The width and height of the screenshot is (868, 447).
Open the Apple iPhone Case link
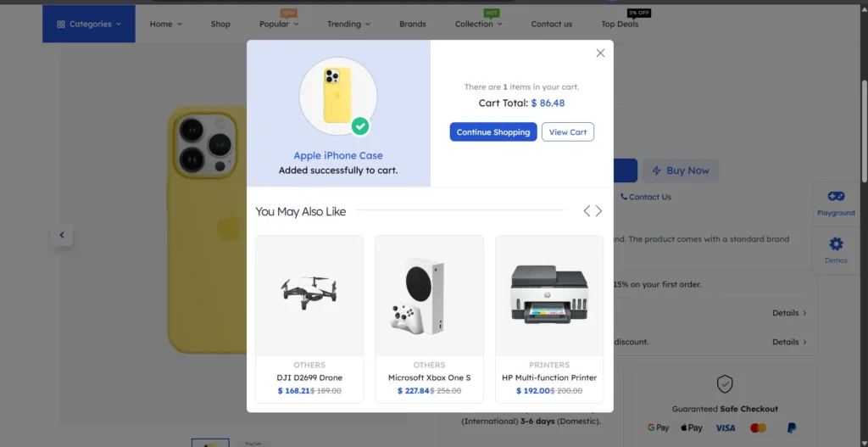[x=338, y=155]
